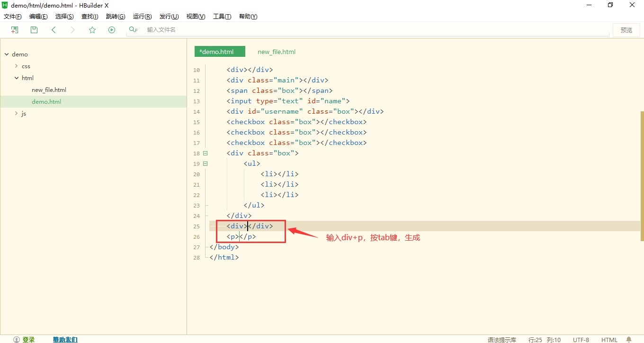
Task: Click the notification bell in status bar
Action: pos(629,340)
